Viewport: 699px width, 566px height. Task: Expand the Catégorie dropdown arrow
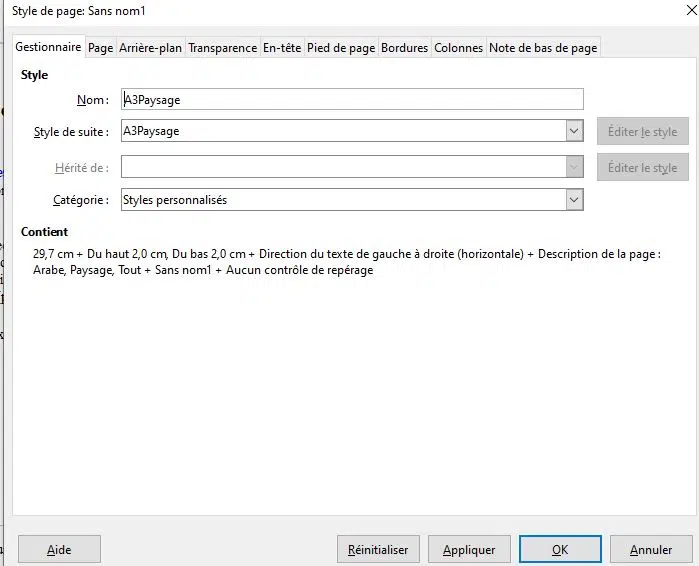click(574, 200)
